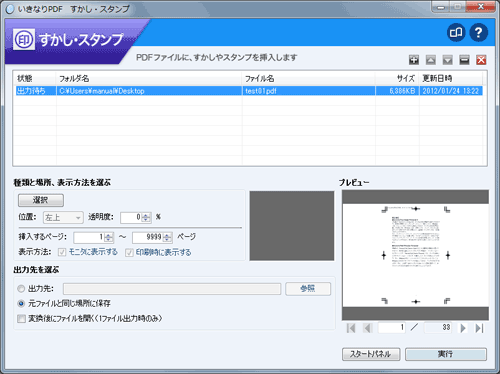Screen dimensions: 500x374
Task: Toggle モニタに表示する checkbox
Action: (62, 252)
